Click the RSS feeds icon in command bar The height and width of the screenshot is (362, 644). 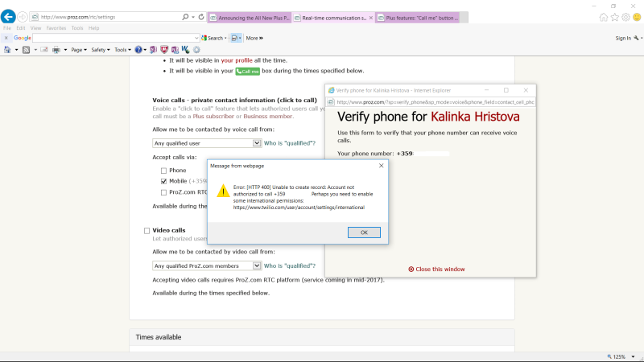point(26,50)
